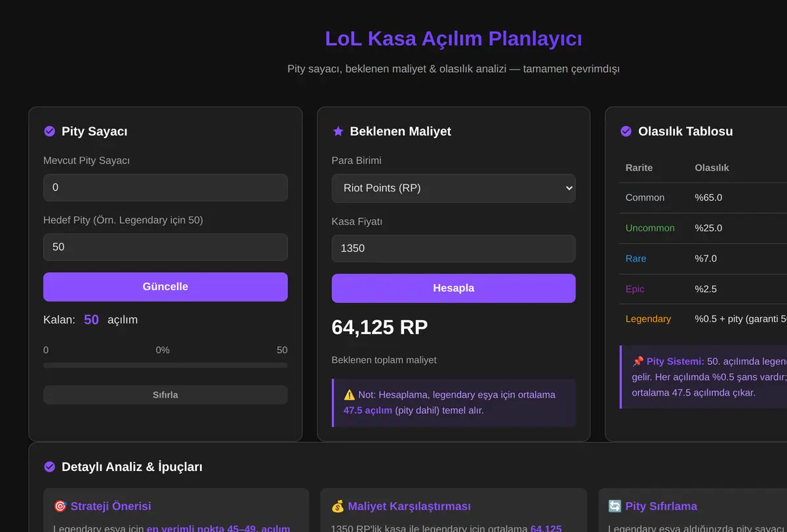787x532 pixels.
Task: Click the Güncelle button
Action: tap(165, 287)
